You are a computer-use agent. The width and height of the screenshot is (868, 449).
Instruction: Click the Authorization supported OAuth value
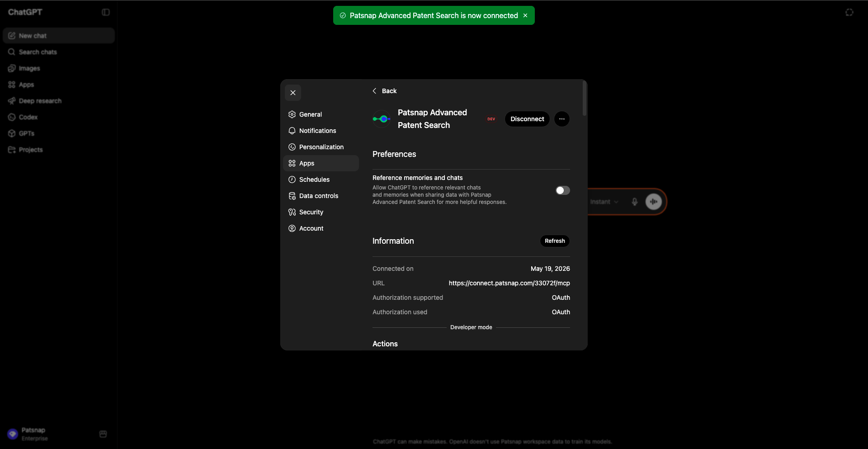(x=561, y=298)
